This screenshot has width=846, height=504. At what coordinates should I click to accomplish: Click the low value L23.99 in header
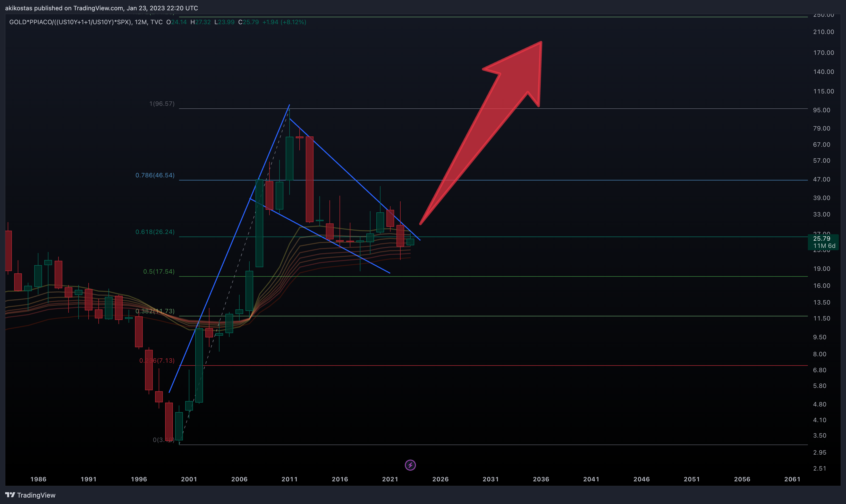click(224, 22)
